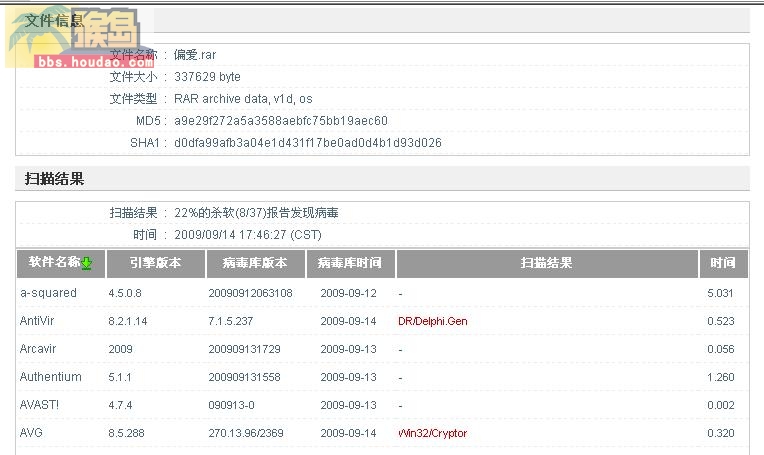Click the Arcavir row name
The image size is (764, 455).
coord(38,349)
